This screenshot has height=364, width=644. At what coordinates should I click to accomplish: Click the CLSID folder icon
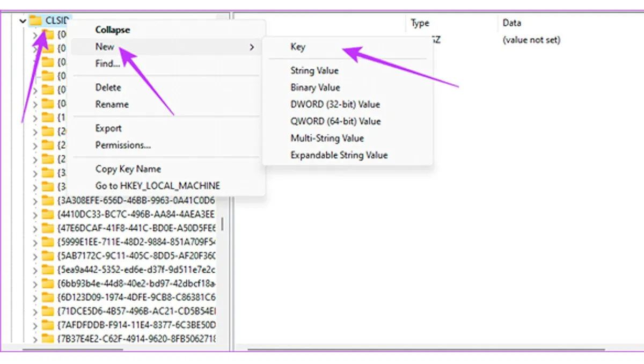click(x=35, y=20)
